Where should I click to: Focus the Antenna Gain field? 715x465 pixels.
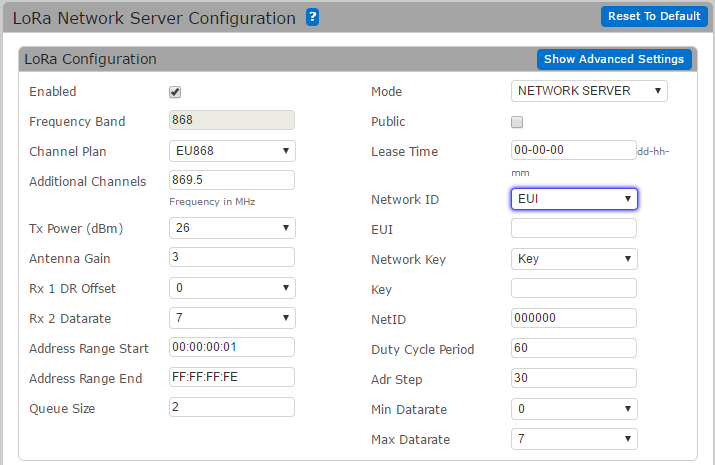point(231,257)
